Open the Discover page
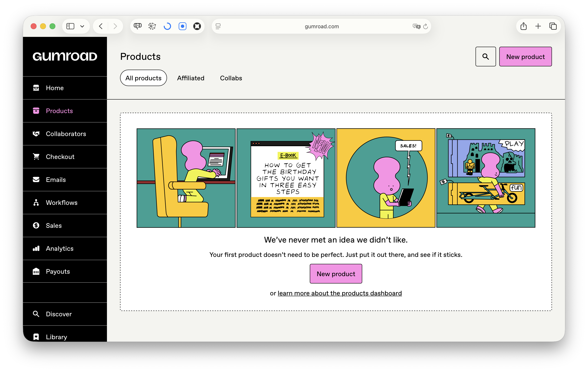 click(x=59, y=314)
